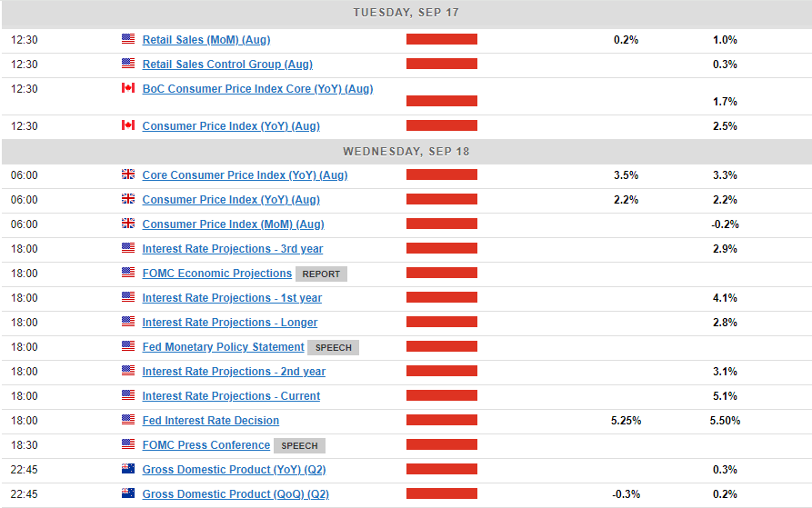This screenshot has width=812, height=508.
Task: Click the Tuesday, Sep 17 date header
Action: 406,13
